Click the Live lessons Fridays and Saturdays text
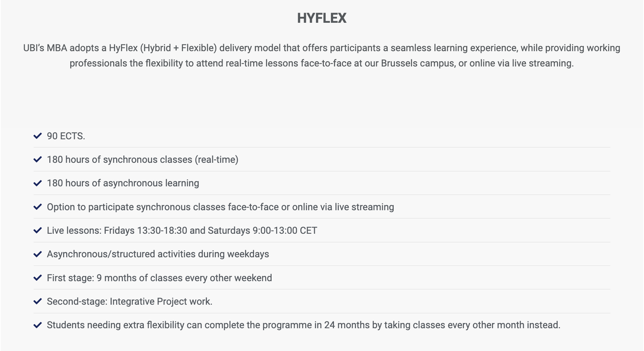644x351 pixels. click(x=182, y=230)
